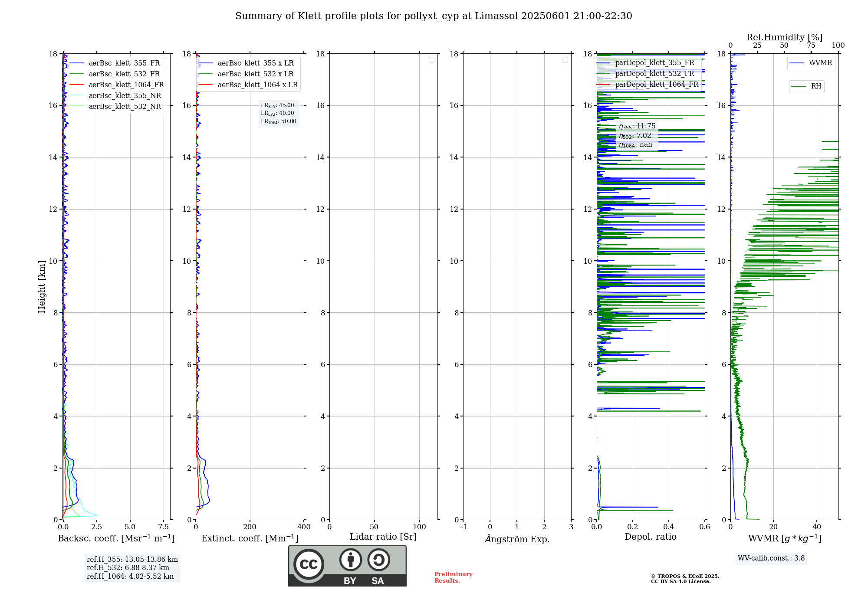Click the η532: 7.02 annotation
Image resolution: width=868 pixels, height=590 pixels.
[635, 136]
